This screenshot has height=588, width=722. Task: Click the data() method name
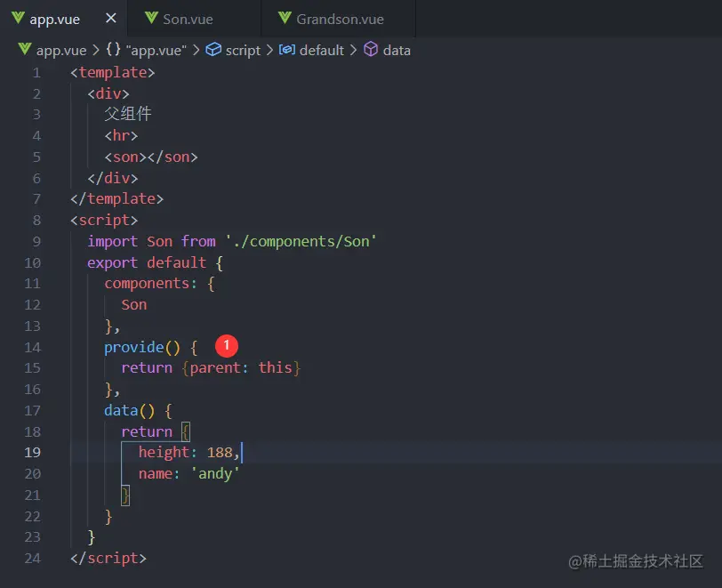pyautogui.click(x=121, y=411)
